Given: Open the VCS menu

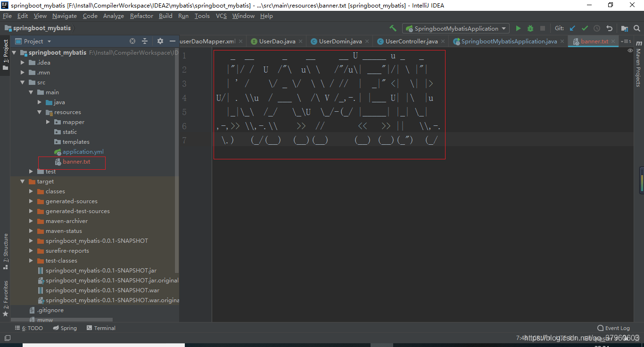Looking at the screenshot, I should pos(221,16).
